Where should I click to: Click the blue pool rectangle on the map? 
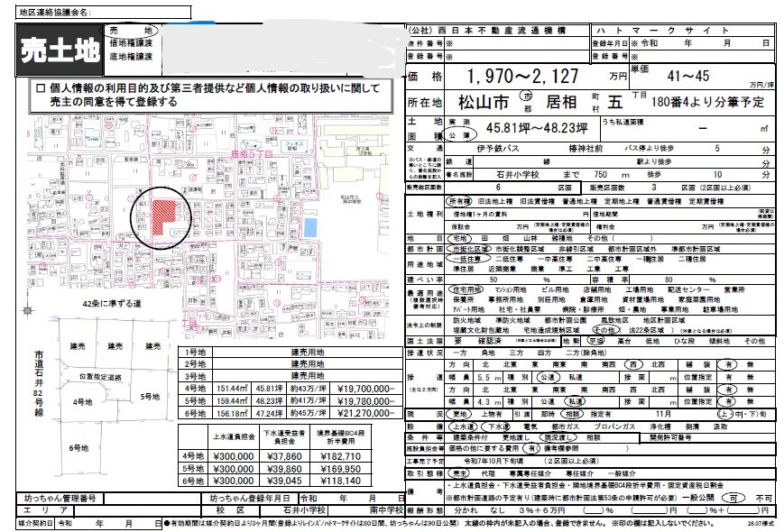(310, 227)
